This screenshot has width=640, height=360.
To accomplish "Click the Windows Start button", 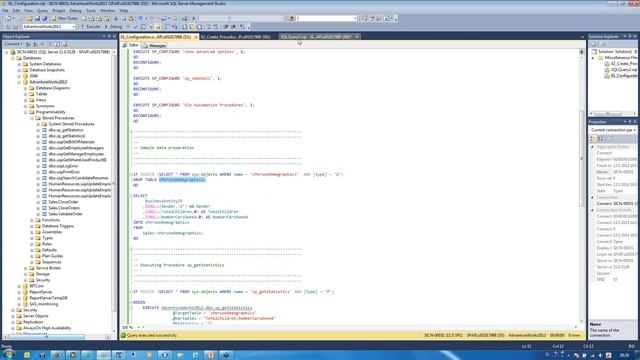I will [8, 355].
